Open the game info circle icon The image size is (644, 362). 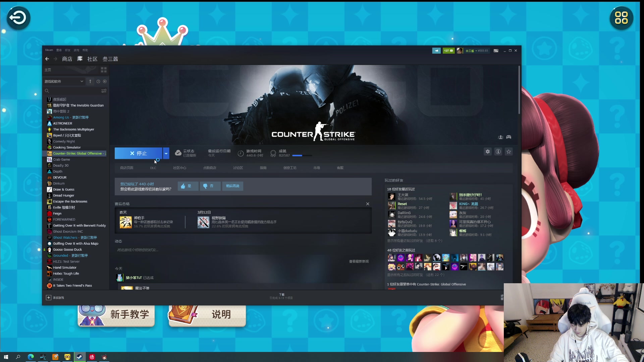click(498, 152)
